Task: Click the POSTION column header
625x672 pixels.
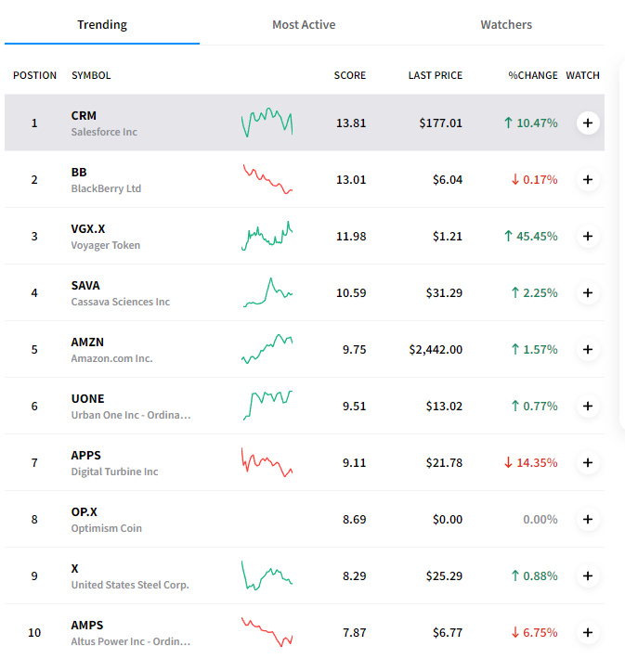Action: (x=34, y=75)
